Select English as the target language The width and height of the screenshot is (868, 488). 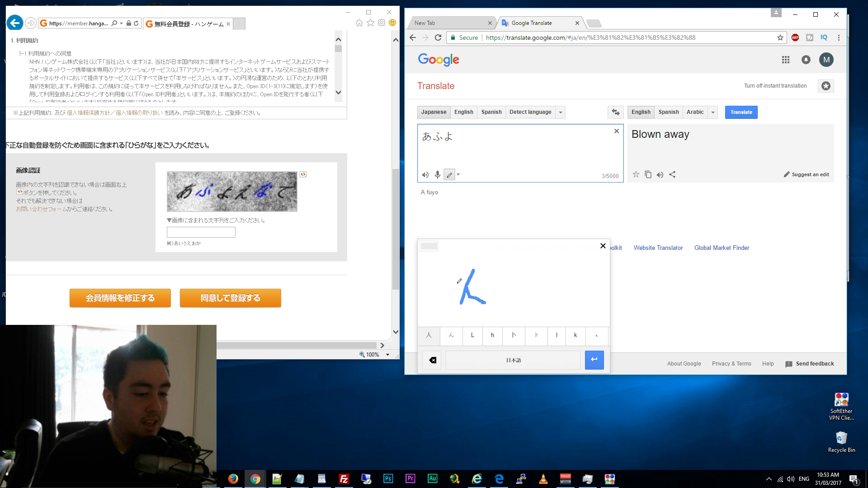(641, 112)
